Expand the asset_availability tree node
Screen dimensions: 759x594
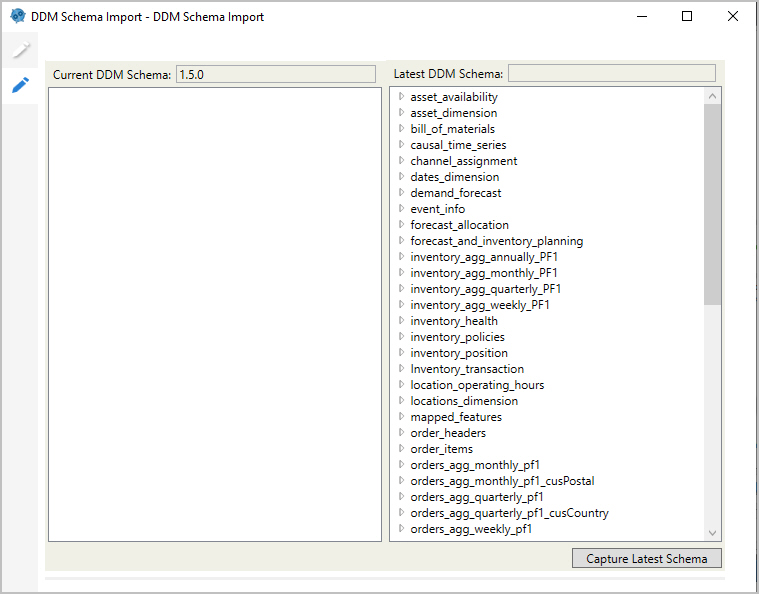click(401, 96)
